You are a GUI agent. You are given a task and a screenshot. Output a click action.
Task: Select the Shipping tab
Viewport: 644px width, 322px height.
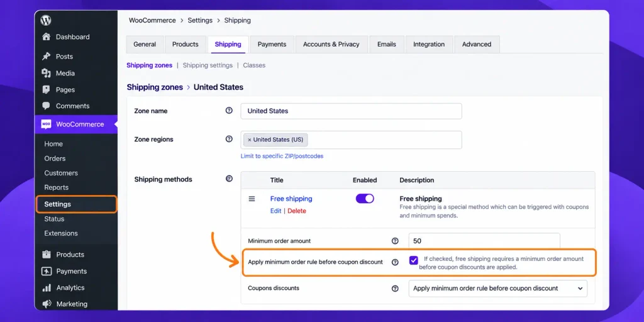228,45
